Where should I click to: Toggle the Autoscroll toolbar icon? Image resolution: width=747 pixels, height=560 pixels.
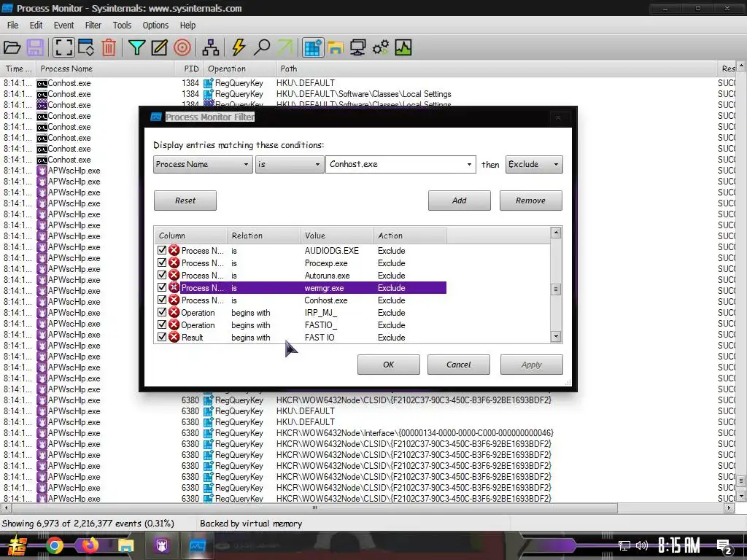[86, 47]
